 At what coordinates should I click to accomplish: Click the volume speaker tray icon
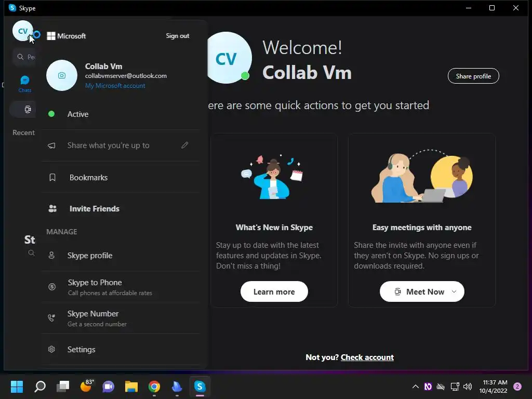(468, 387)
